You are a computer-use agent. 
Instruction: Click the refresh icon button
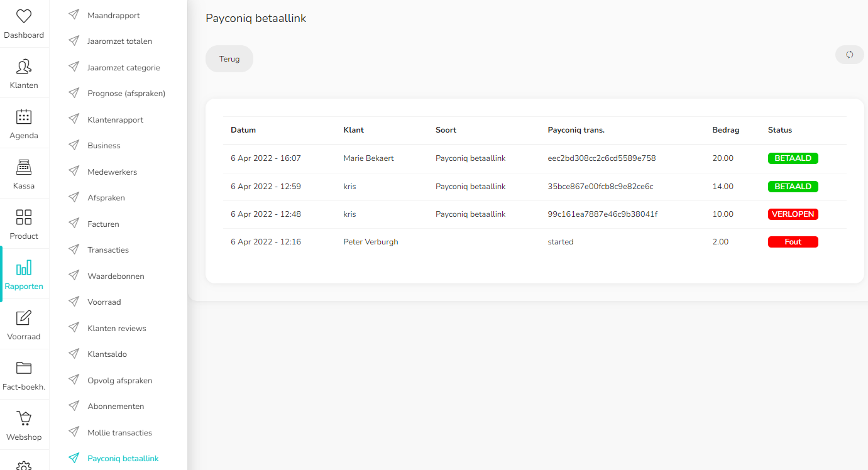[849, 55]
